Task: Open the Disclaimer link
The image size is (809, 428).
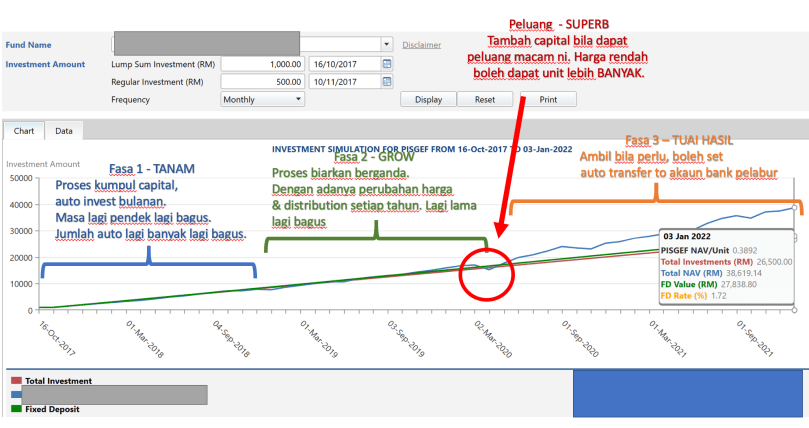Action: [x=421, y=45]
